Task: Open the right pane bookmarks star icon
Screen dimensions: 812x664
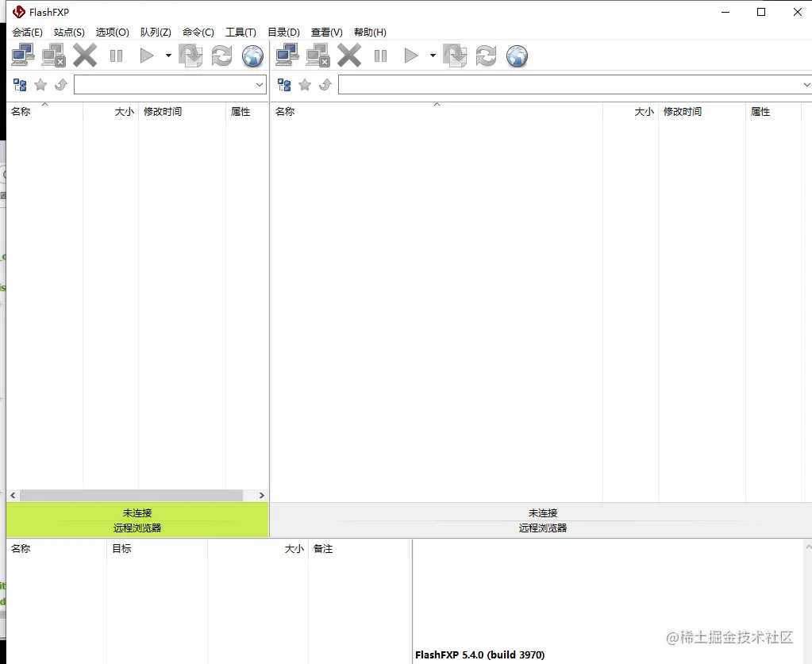Action: (x=305, y=85)
